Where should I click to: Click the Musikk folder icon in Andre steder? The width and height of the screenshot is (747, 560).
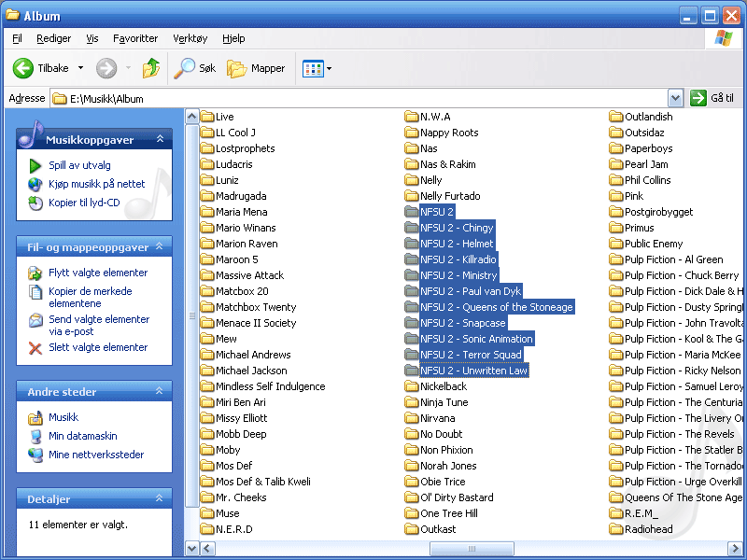[x=35, y=417]
